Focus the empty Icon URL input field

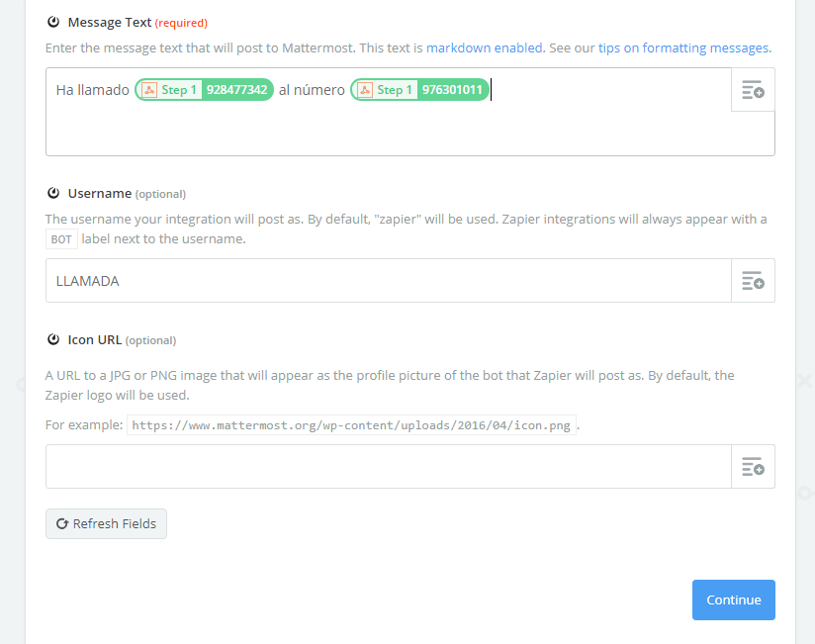pos(389,466)
